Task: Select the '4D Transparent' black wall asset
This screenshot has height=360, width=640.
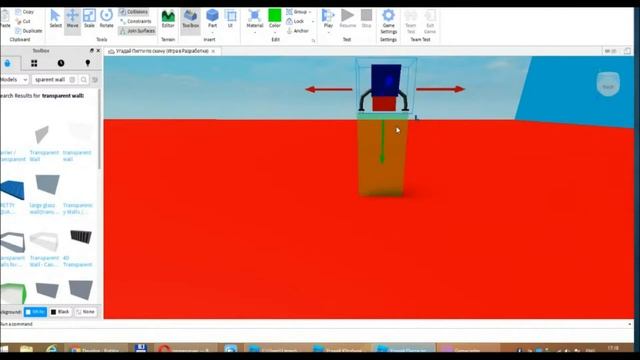Action: point(81,237)
